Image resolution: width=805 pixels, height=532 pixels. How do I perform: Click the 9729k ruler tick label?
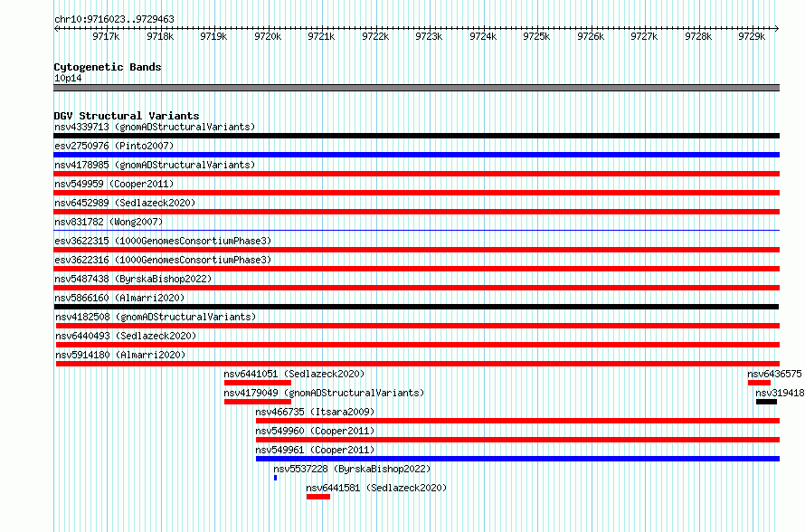pos(752,36)
